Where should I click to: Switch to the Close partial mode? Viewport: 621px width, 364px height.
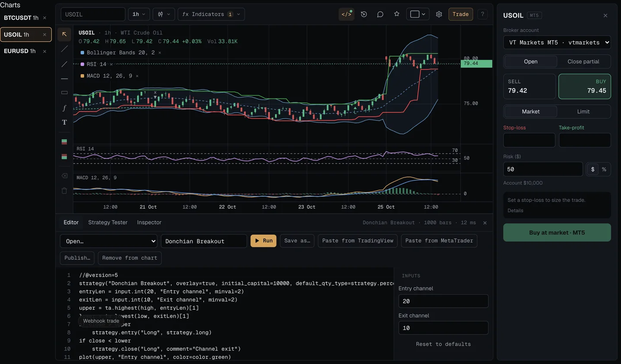(583, 62)
